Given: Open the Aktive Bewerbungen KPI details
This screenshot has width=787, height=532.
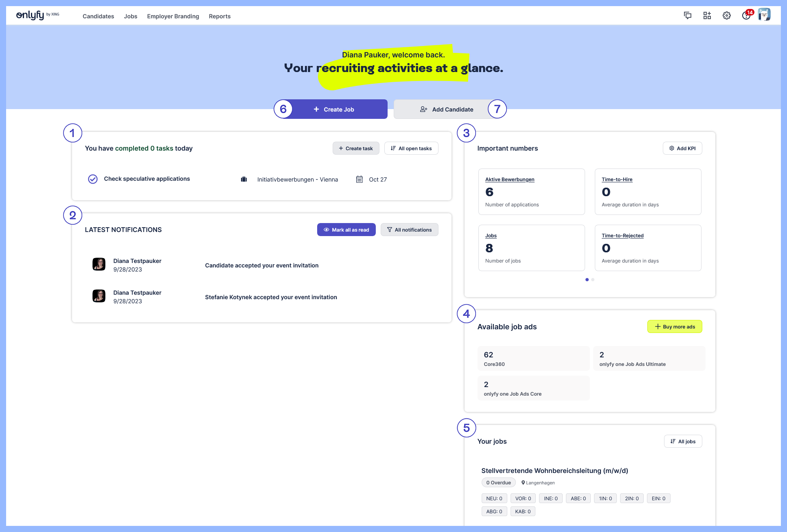Looking at the screenshot, I should pos(510,179).
